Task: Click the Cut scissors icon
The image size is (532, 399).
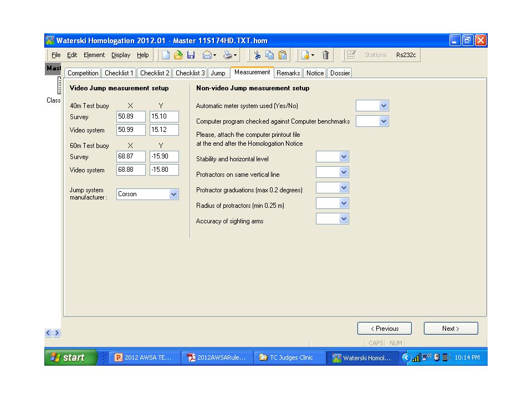Action: (257, 55)
